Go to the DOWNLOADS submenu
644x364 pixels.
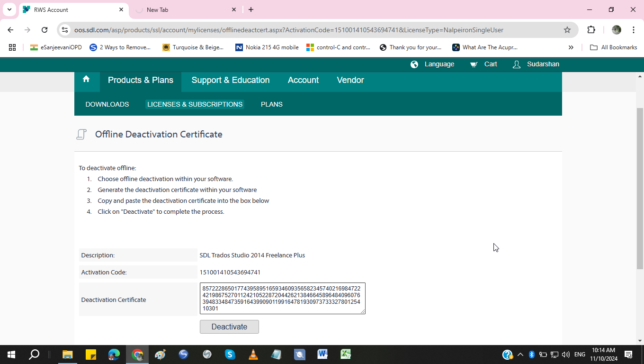(107, 104)
